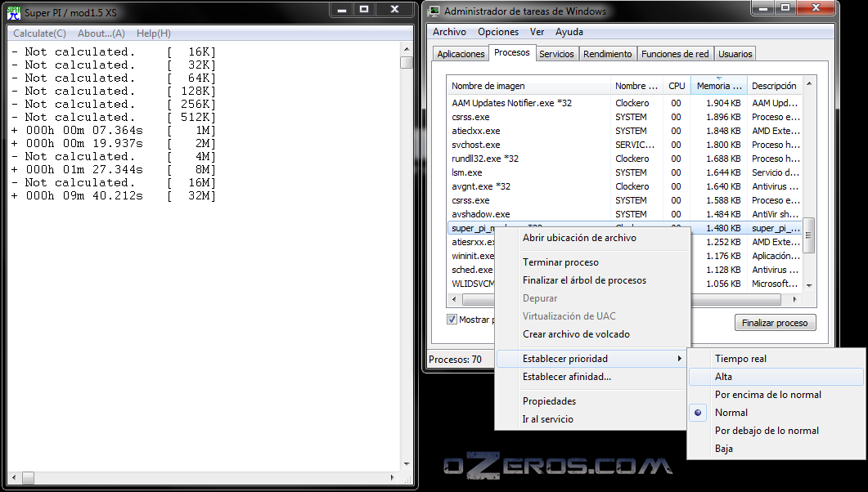
Task: Switch to the Aplicaciones tab
Action: 461,54
